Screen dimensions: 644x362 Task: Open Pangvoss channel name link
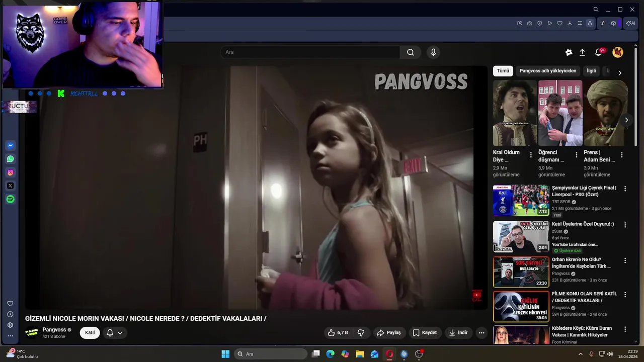[54, 330]
